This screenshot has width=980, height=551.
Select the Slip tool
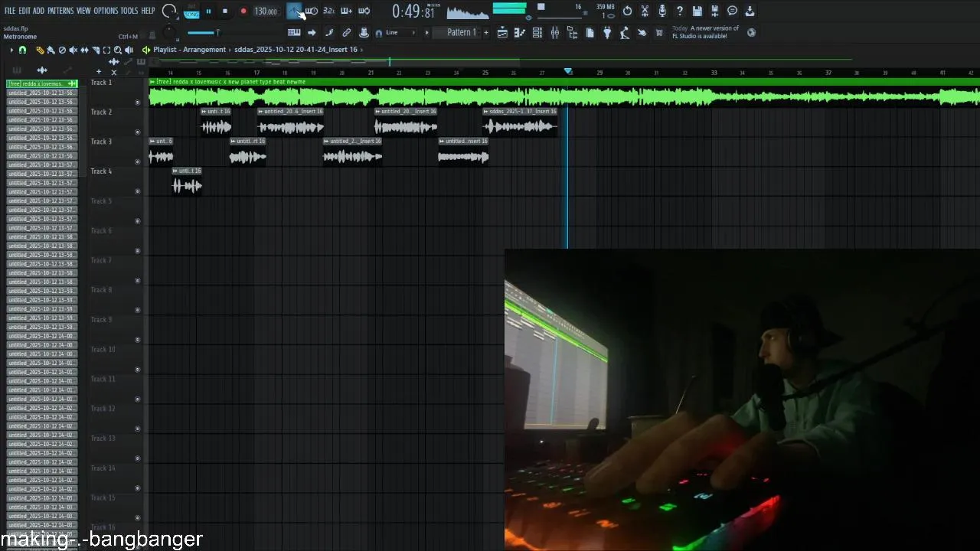pyautogui.click(x=84, y=50)
